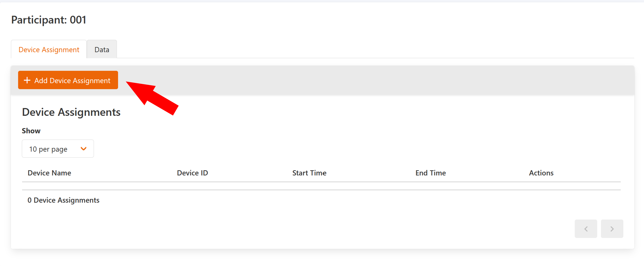Click the Add Device Assignment button
644x266 pixels.
pyautogui.click(x=68, y=80)
